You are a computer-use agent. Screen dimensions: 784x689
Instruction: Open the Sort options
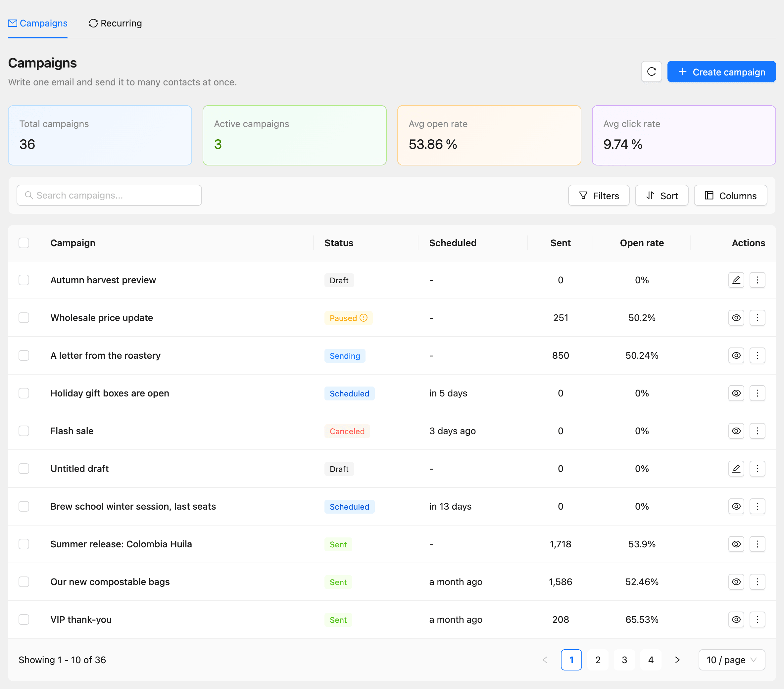coord(661,196)
